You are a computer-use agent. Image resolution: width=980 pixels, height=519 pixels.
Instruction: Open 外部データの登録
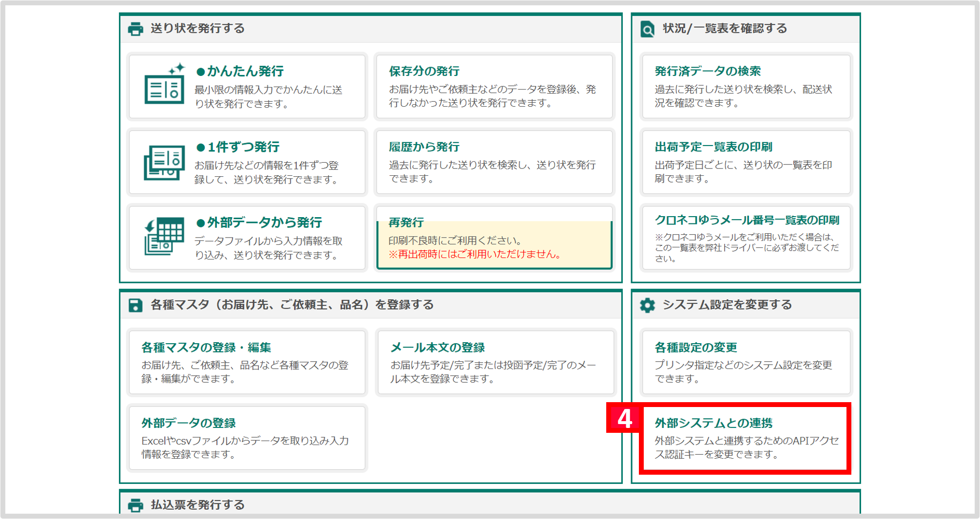[x=247, y=438]
